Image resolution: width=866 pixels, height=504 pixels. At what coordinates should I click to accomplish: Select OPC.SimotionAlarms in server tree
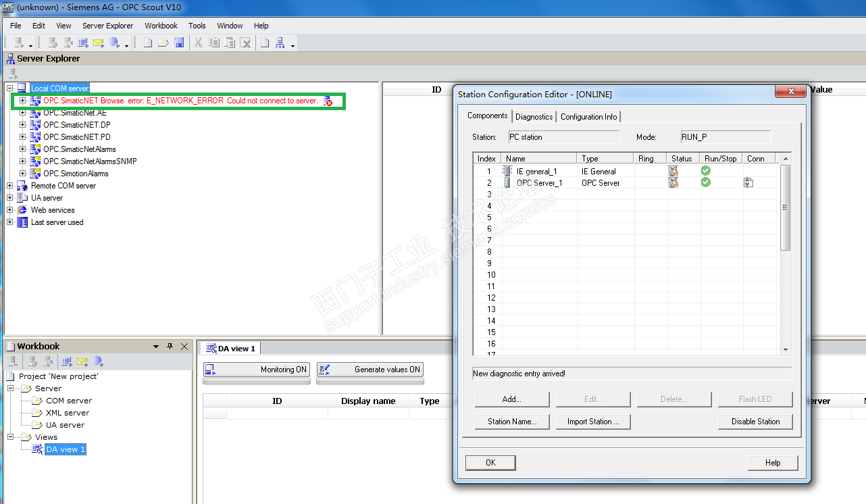[76, 174]
